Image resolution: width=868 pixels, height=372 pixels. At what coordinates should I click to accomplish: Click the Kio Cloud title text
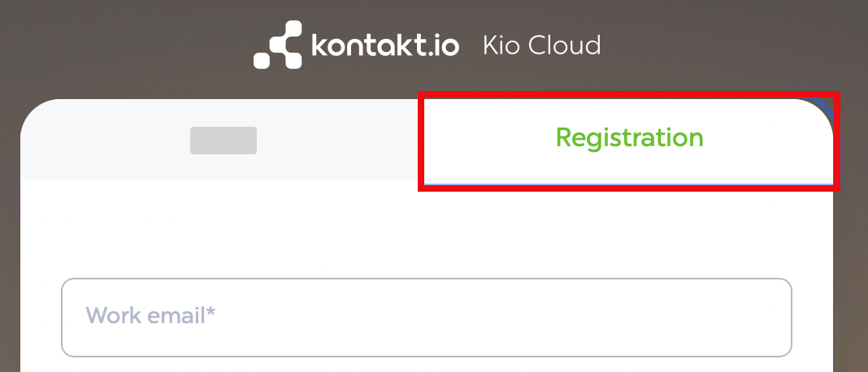tap(541, 44)
